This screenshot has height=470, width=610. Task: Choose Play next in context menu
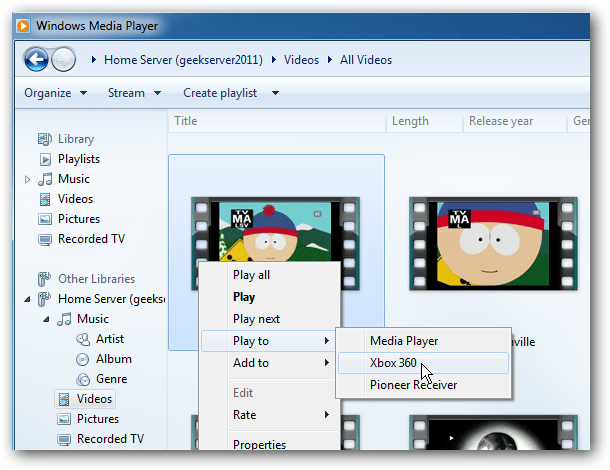(x=271, y=319)
